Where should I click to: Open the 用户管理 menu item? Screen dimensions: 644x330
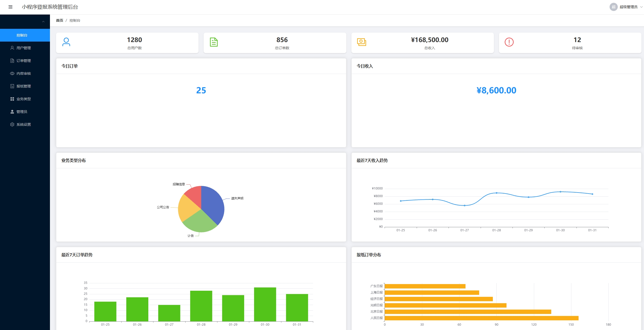click(23, 48)
